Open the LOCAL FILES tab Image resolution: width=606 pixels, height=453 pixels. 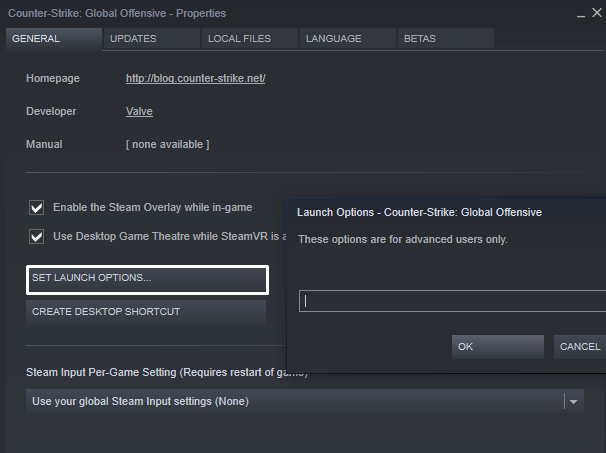pos(249,39)
